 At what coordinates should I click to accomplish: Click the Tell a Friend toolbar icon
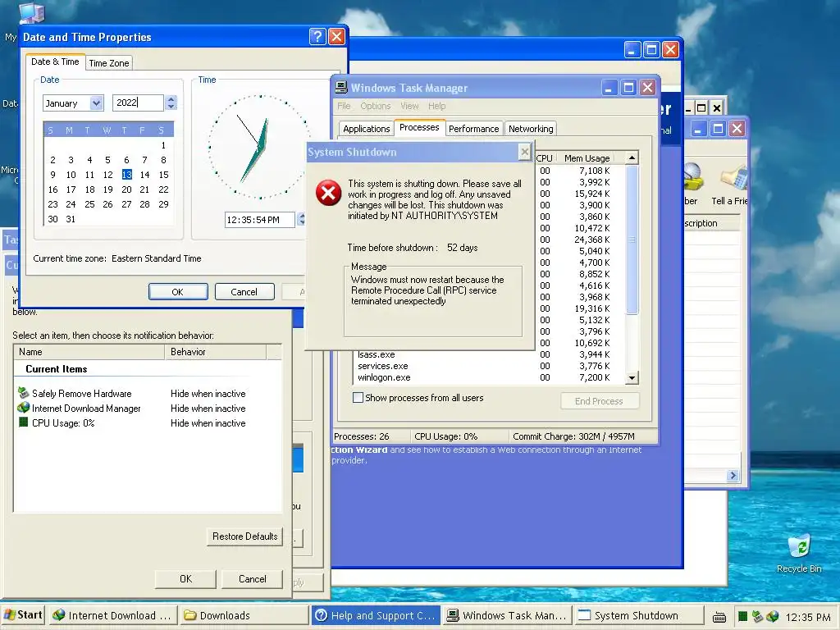tap(733, 178)
